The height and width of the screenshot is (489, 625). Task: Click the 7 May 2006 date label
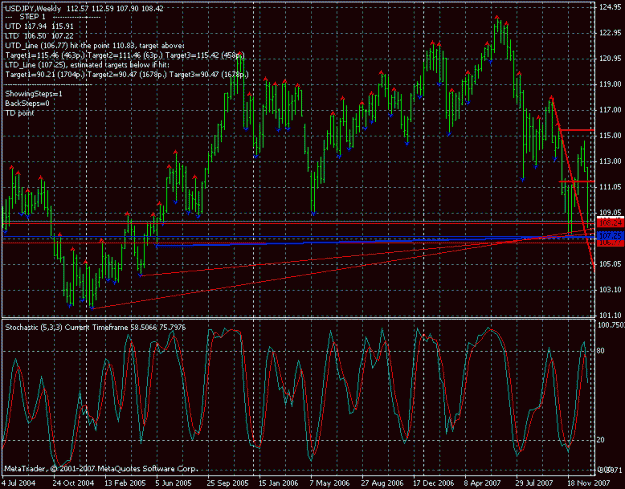click(x=329, y=483)
